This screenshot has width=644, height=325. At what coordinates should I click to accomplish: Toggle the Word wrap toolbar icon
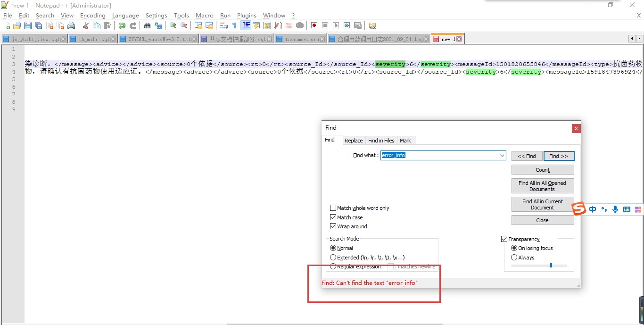click(224, 25)
